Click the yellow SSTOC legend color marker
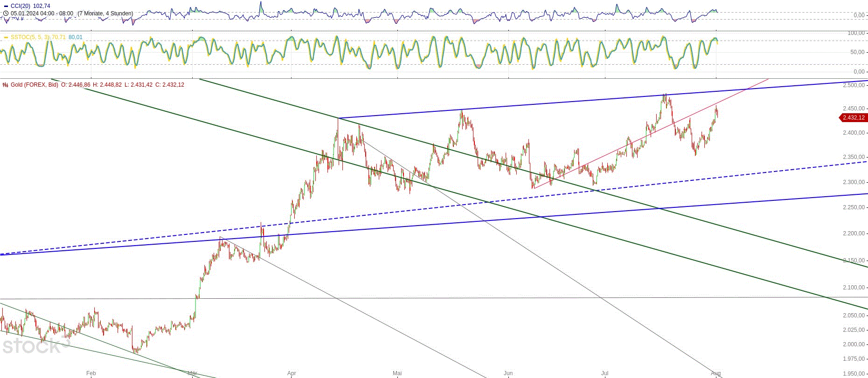 point(6,37)
